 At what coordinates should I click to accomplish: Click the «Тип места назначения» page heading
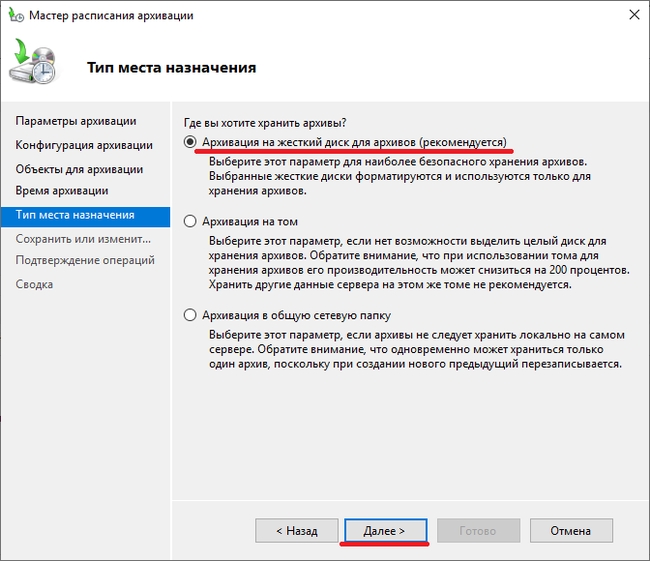[171, 68]
